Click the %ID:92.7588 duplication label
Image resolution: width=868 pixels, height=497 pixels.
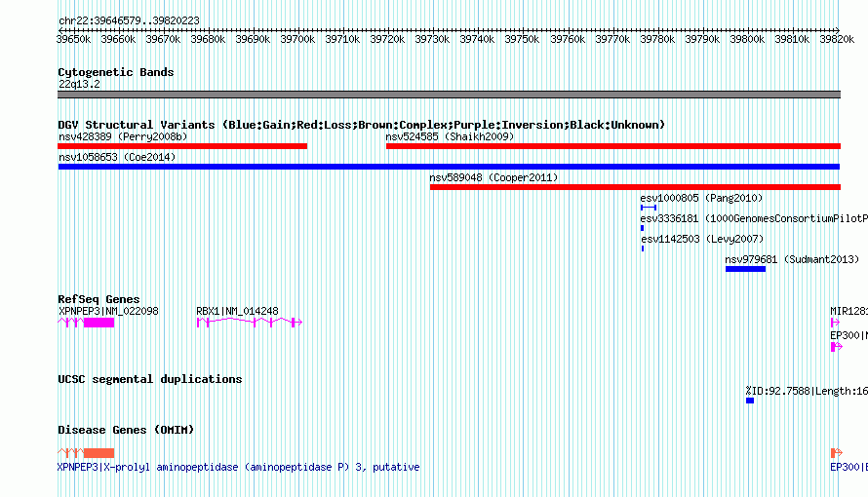807,391
